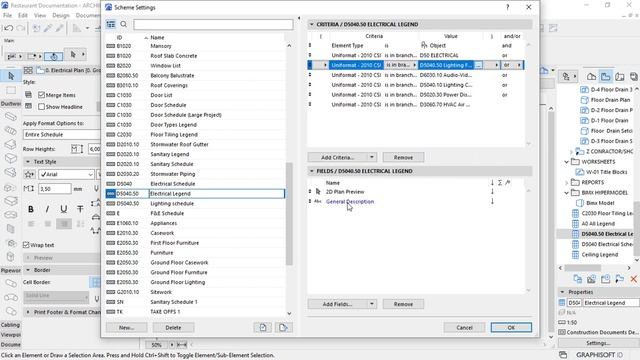Click the flag column icon in Fields header
640x360 pixels.
click(508, 183)
